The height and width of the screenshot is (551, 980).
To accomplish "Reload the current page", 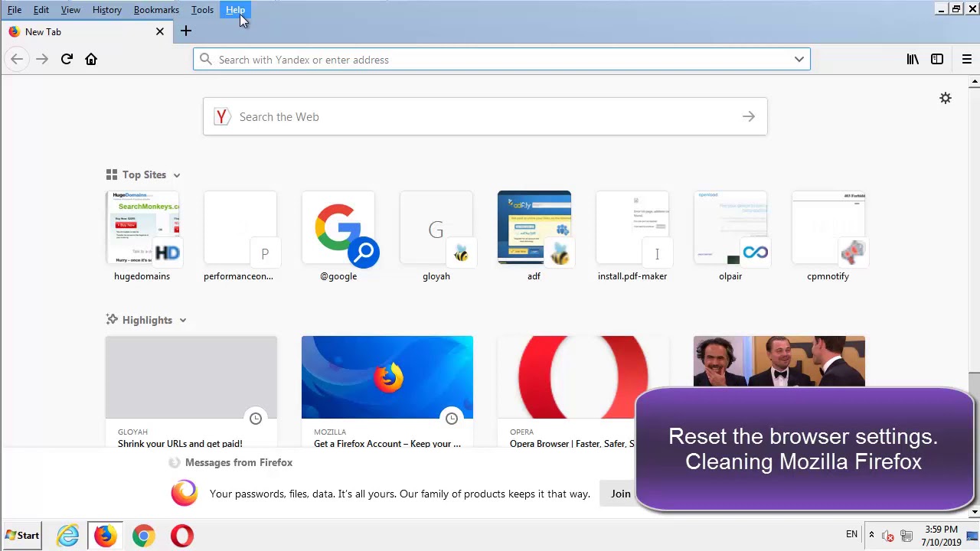I will 67,59.
